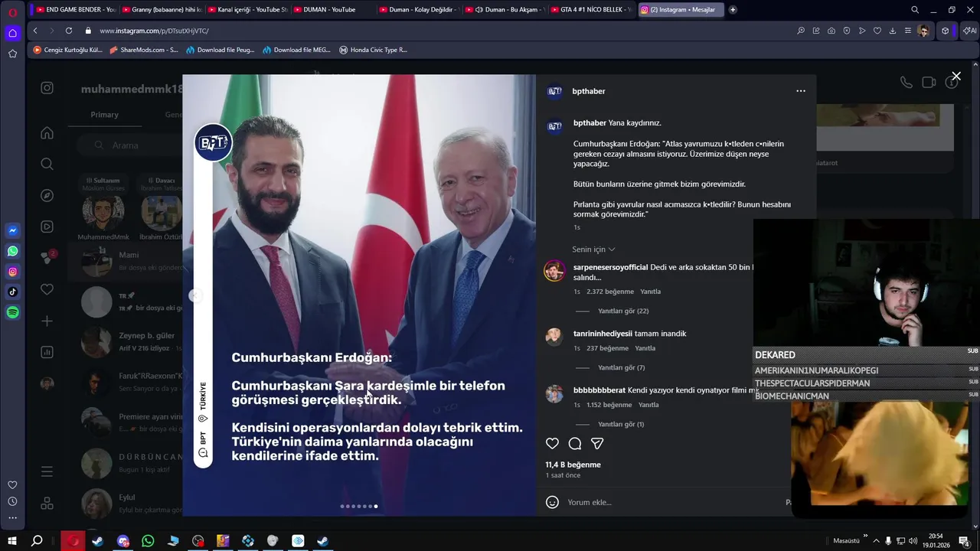Open Messenger in the Opera sidebar
This screenshot has width=980, height=551.
[x=13, y=230]
